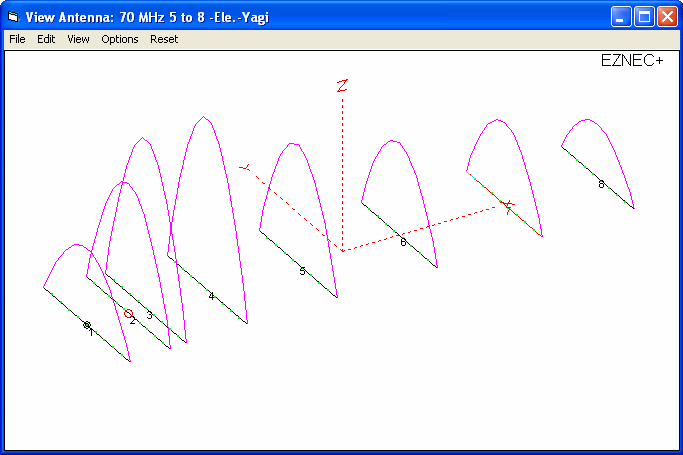Open the Edit menu

[x=46, y=39]
